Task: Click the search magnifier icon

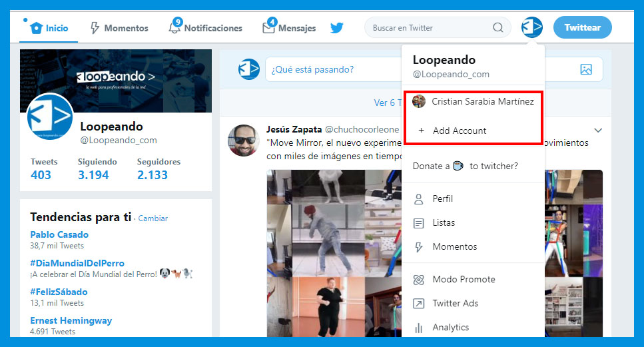Action: 497,27
